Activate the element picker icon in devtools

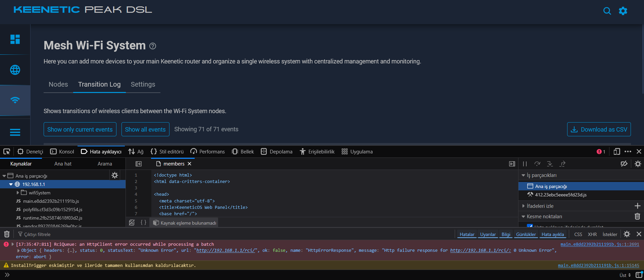coord(7,152)
